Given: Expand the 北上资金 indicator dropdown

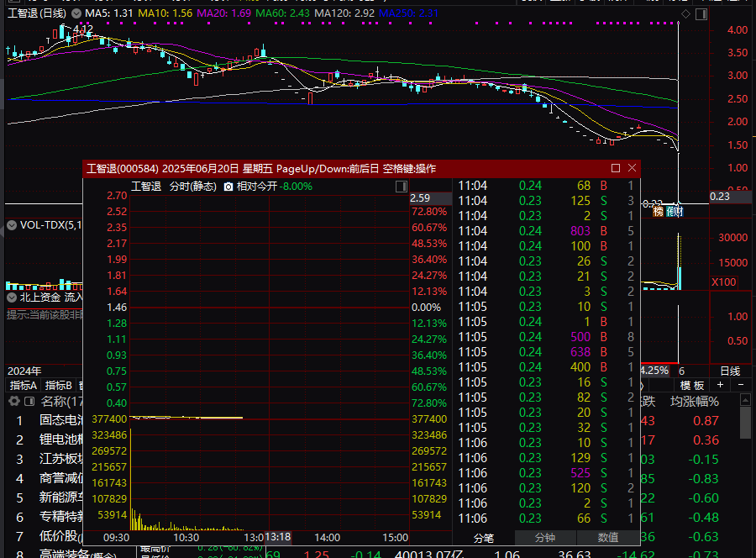Looking at the screenshot, I should (12, 297).
